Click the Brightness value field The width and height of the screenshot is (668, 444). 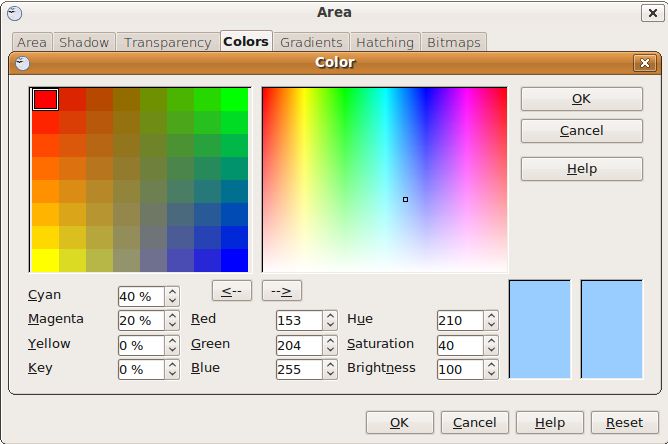(x=461, y=369)
